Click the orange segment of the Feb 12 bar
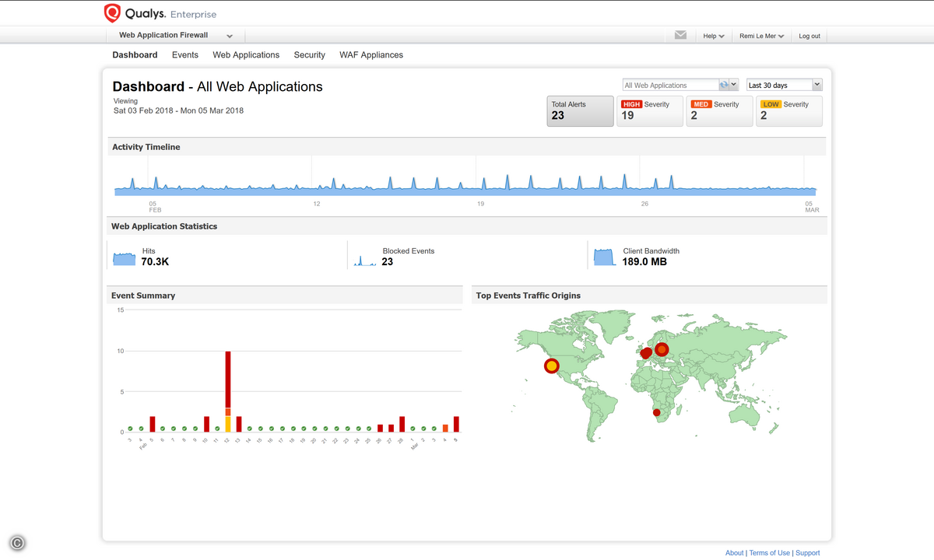 228,412
